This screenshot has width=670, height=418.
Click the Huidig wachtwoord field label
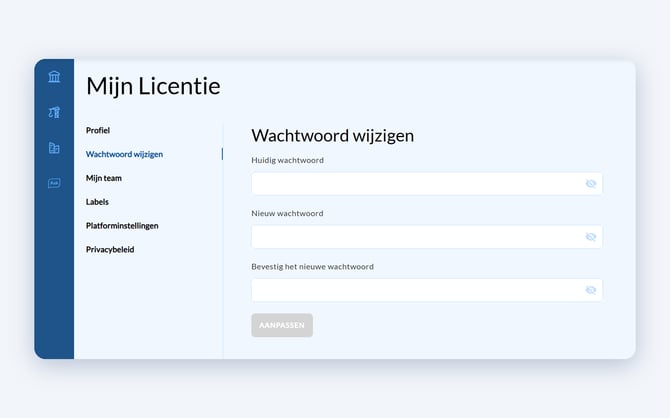288,160
